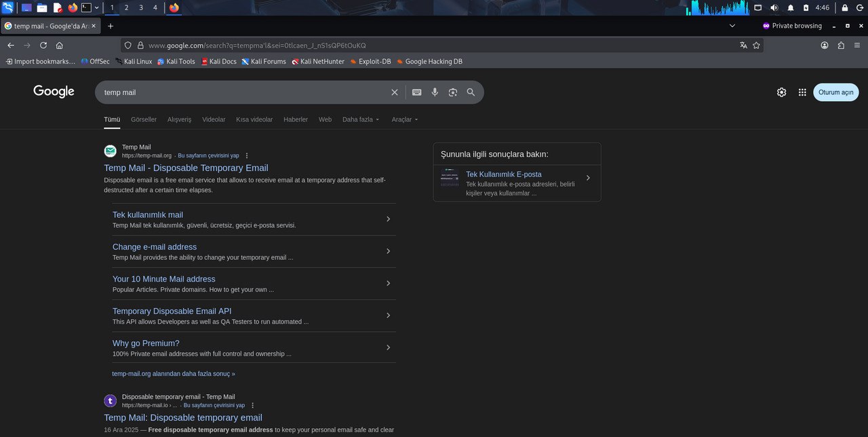Open the log out power icon

[860, 7]
